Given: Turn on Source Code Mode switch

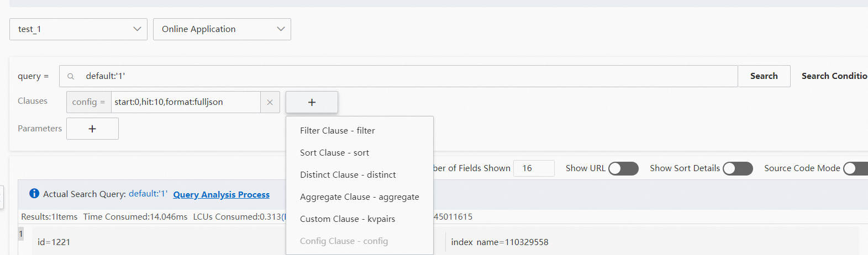Looking at the screenshot, I should pos(856,168).
